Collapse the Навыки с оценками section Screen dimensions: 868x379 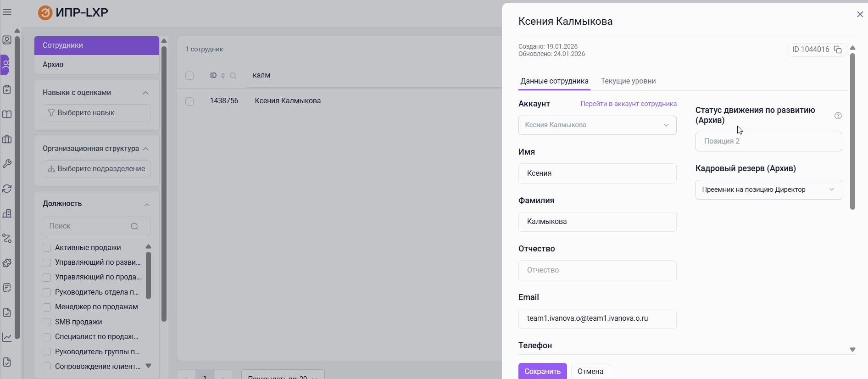(145, 93)
